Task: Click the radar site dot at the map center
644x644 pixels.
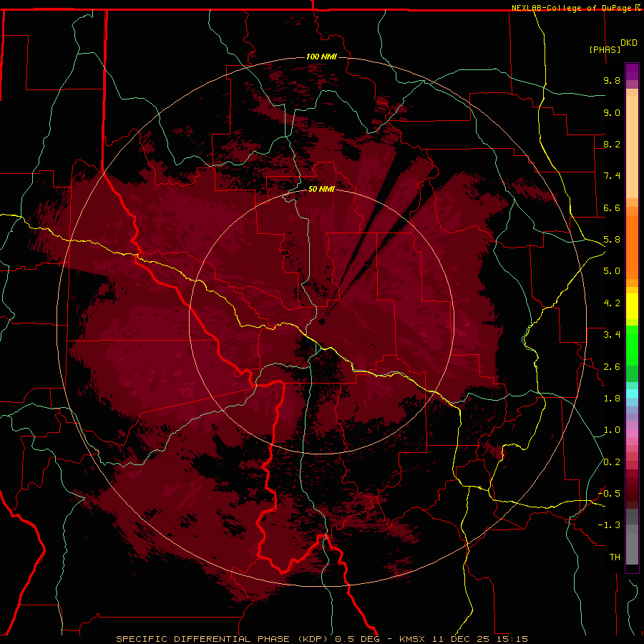Action: [x=322, y=321]
